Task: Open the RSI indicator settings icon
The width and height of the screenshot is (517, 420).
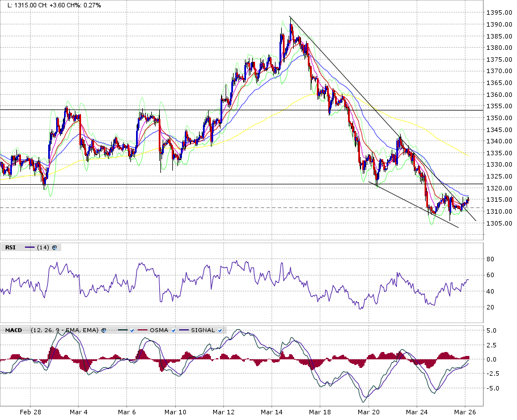Action: (x=56, y=247)
